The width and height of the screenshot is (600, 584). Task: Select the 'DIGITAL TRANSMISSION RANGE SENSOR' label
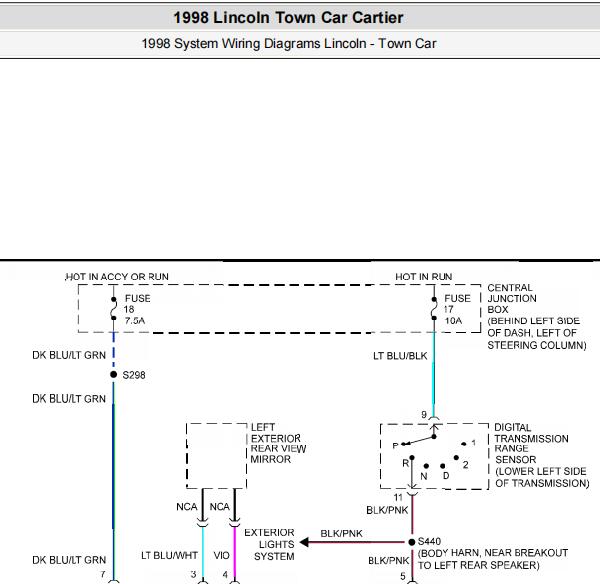coord(541,455)
